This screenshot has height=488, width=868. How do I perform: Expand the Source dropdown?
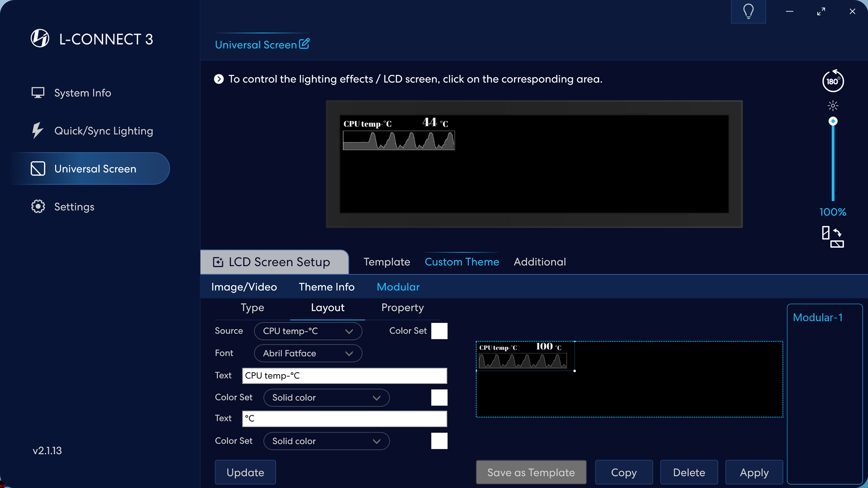coord(308,331)
